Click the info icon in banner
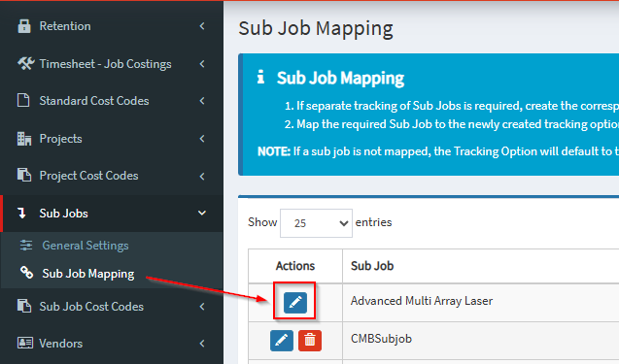The width and height of the screenshot is (619, 364). click(260, 77)
